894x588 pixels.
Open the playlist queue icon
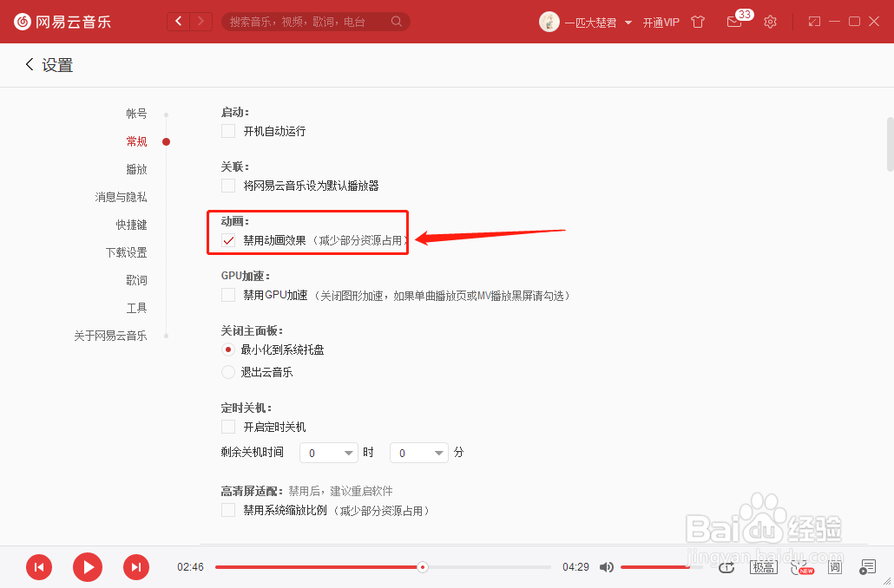[x=867, y=567]
